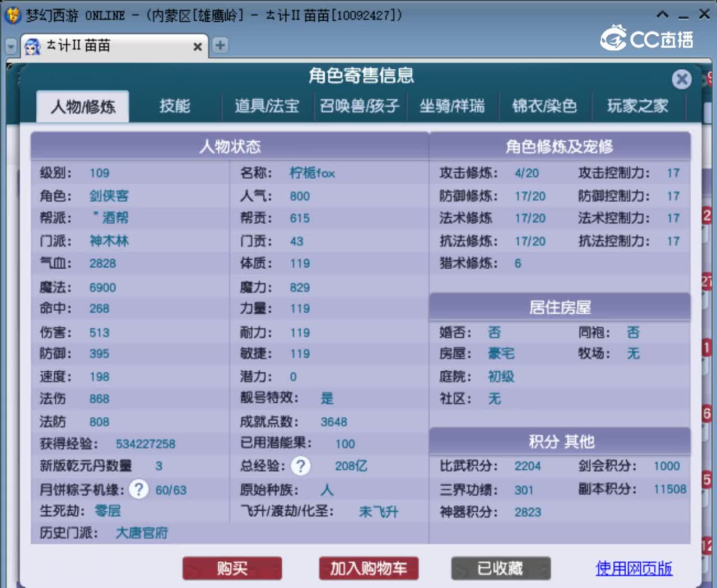Click the new tab plus icon
Image resolution: width=717 pixels, height=588 pixels.
tap(220, 45)
